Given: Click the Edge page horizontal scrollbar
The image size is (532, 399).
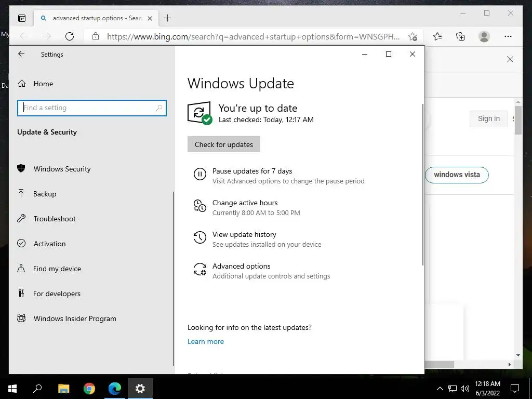Looking at the screenshot, I should (440, 364).
